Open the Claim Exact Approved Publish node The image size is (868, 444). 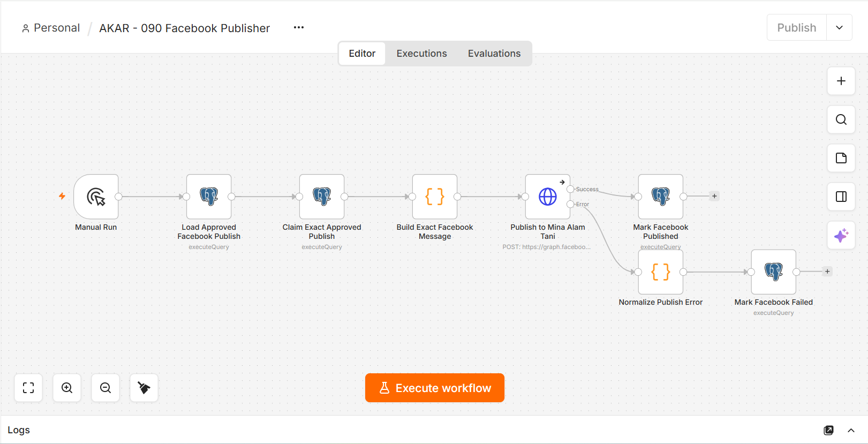(322, 197)
